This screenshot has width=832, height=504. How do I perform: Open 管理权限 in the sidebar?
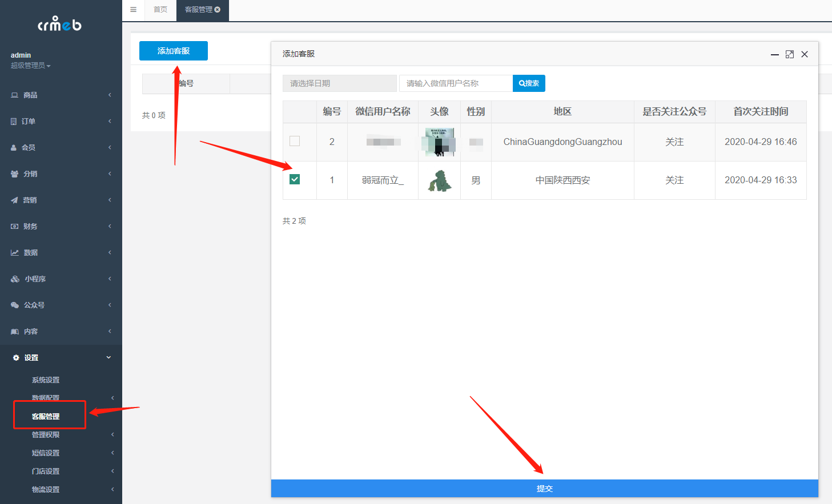46,435
